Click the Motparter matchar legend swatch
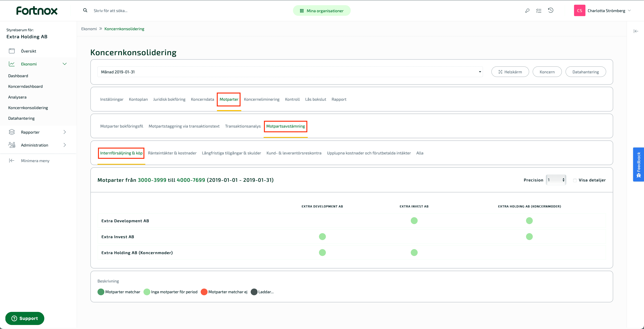This screenshot has width=644, height=329. 101,292
